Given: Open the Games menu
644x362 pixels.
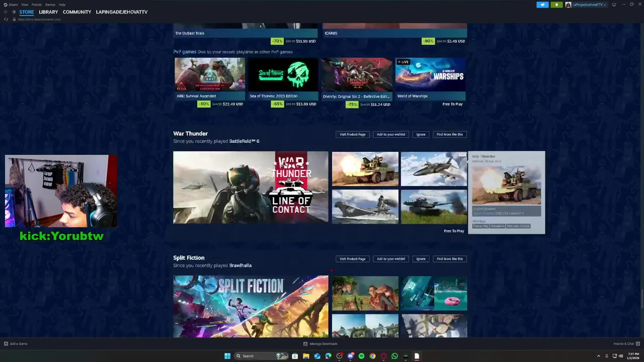Looking at the screenshot, I should coord(50,5).
